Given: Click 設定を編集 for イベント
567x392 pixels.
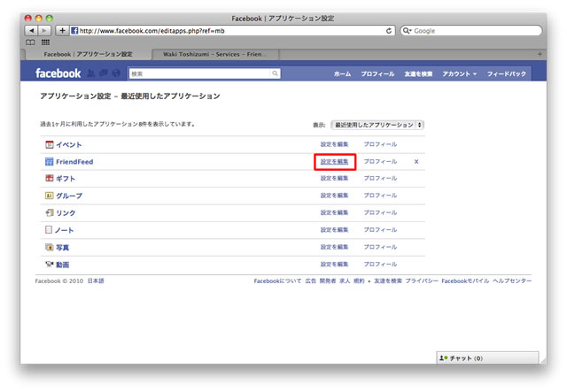Looking at the screenshot, I should [335, 144].
